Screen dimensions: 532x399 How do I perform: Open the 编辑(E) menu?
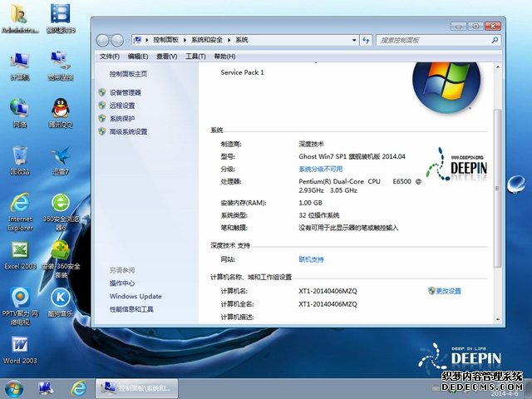click(138, 57)
